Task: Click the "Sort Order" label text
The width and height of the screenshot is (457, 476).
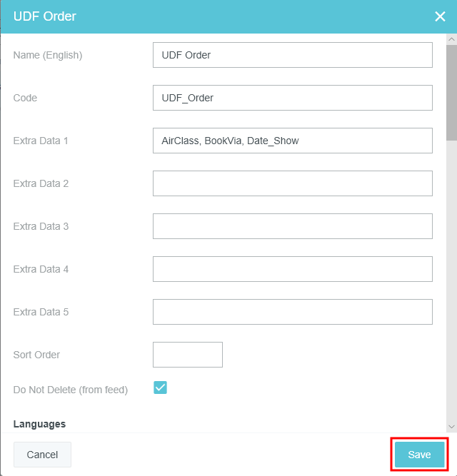Action: pyautogui.click(x=36, y=355)
